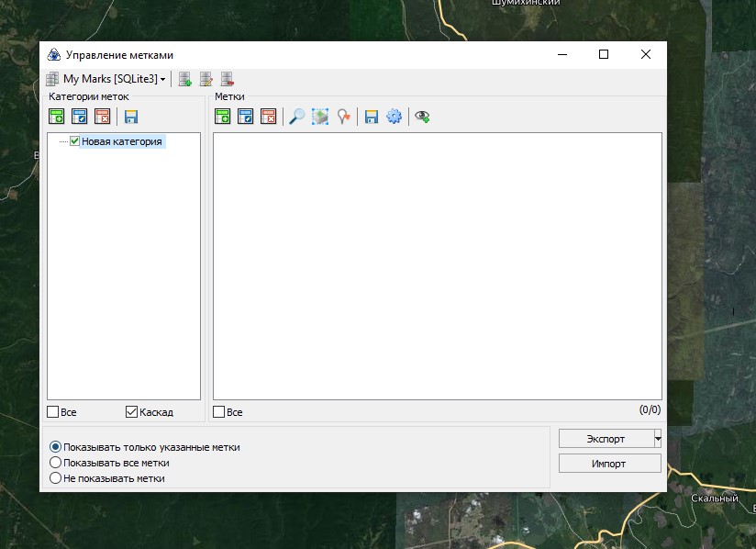Image resolution: width=756 pixels, height=549 pixels.
Task: Click the add marks database icon
Action: point(185,80)
